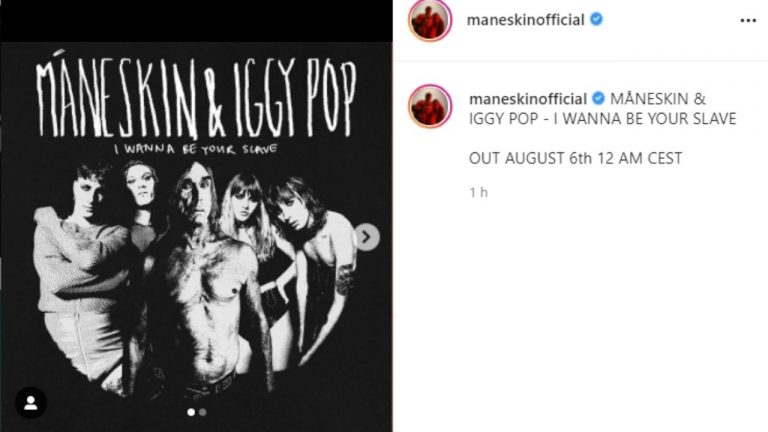Image resolution: width=768 pixels, height=432 pixels.
Task: Click the handwritten 'MÅNESKIN & IGGY POP' title
Action: click(196, 96)
